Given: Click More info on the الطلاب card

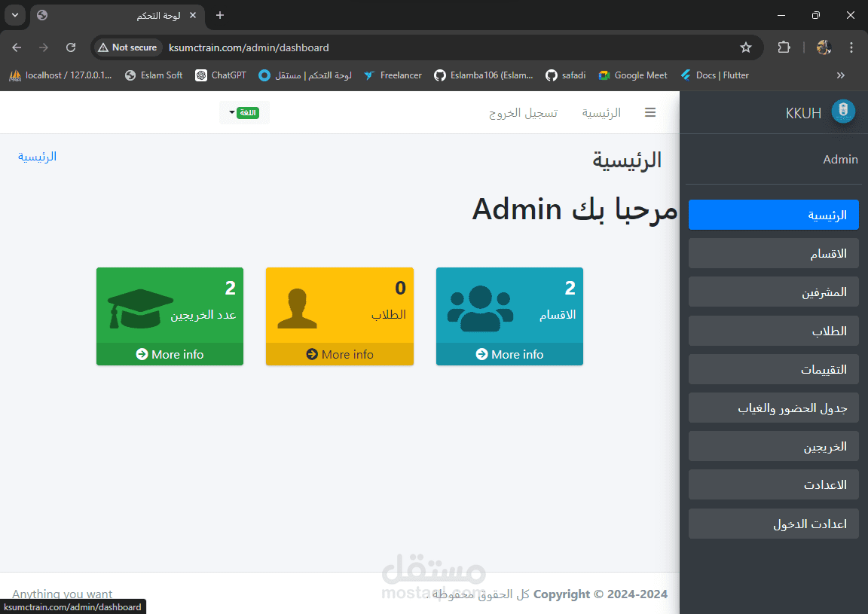Looking at the screenshot, I should [x=339, y=354].
